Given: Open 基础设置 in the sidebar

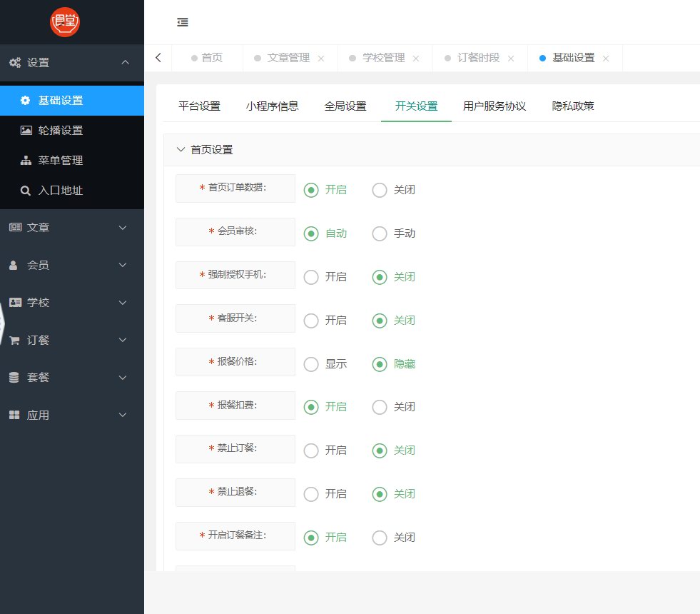Looking at the screenshot, I should pos(72,101).
